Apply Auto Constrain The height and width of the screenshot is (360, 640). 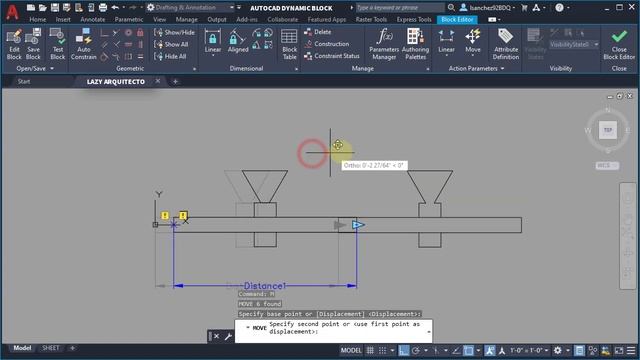(83, 44)
